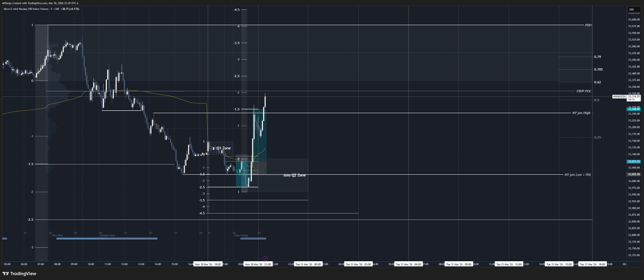Click the Tue 31 Mar '26 12:00 time label
The width and height of the screenshot is (644, 280).
(509, 264)
